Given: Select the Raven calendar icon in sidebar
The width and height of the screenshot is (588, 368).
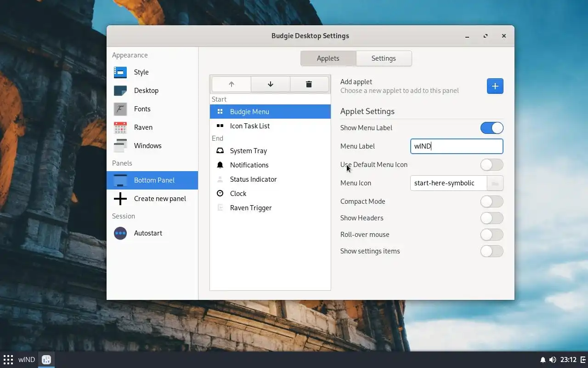Looking at the screenshot, I should [120, 127].
